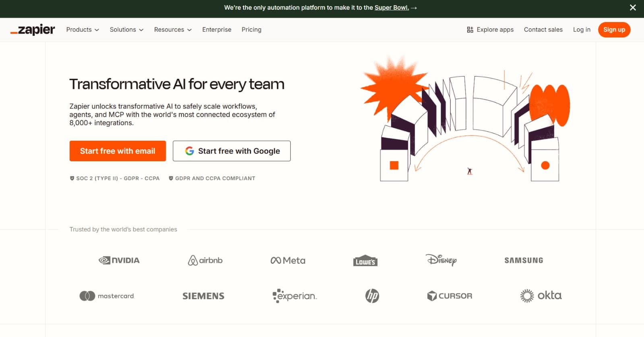Click the GDPR and CCPA compliant badge
This screenshot has height=337, width=644.
click(x=212, y=178)
